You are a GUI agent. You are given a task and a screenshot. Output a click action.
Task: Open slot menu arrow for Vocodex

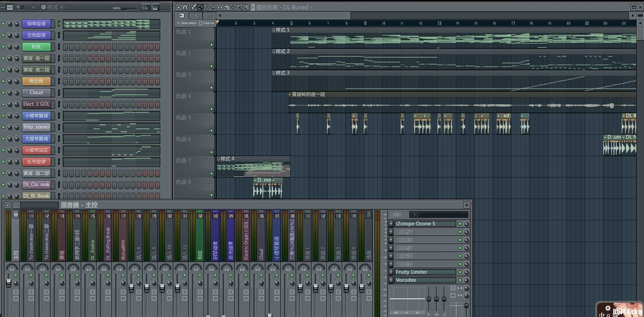tap(391, 280)
